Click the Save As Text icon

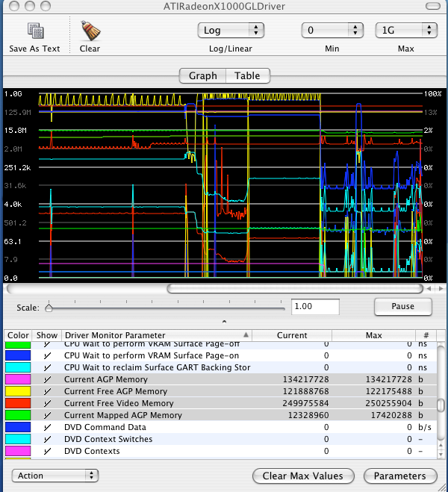click(35, 31)
